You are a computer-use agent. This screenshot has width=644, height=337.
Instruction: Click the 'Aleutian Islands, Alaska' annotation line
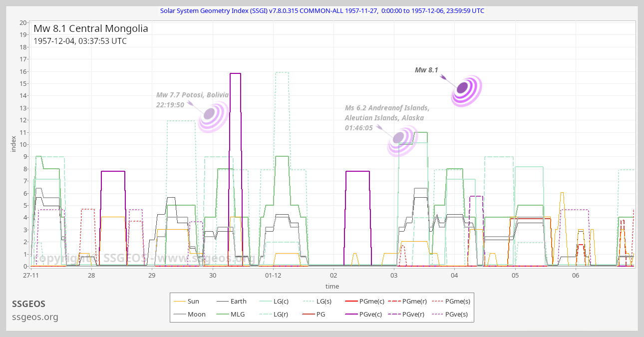384,118
